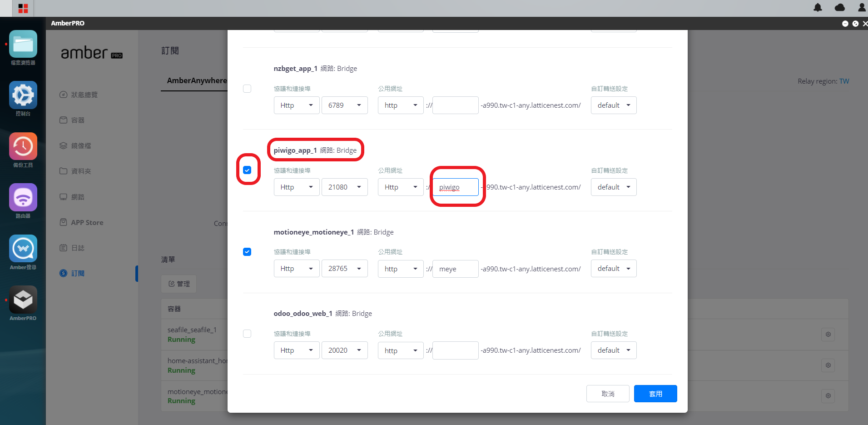Expand the 21080 port dropdown for piwigo
The width and height of the screenshot is (868, 425).
click(x=345, y=187)
